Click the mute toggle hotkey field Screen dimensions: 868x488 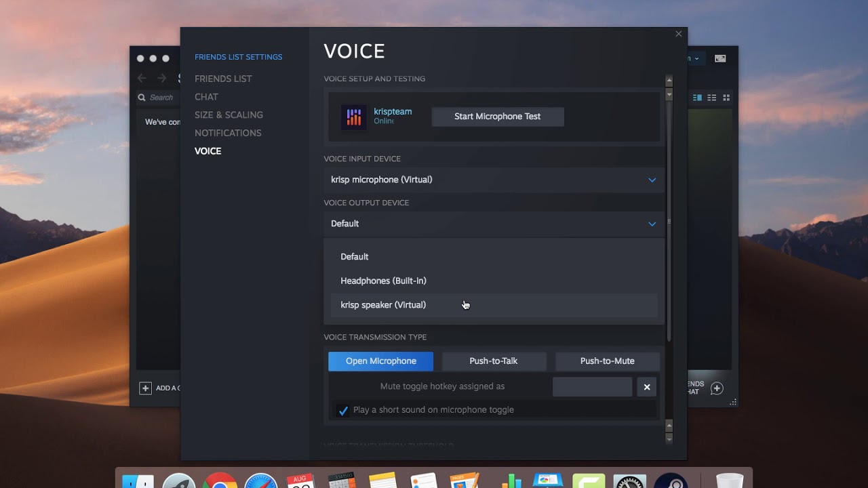(593, 387)
